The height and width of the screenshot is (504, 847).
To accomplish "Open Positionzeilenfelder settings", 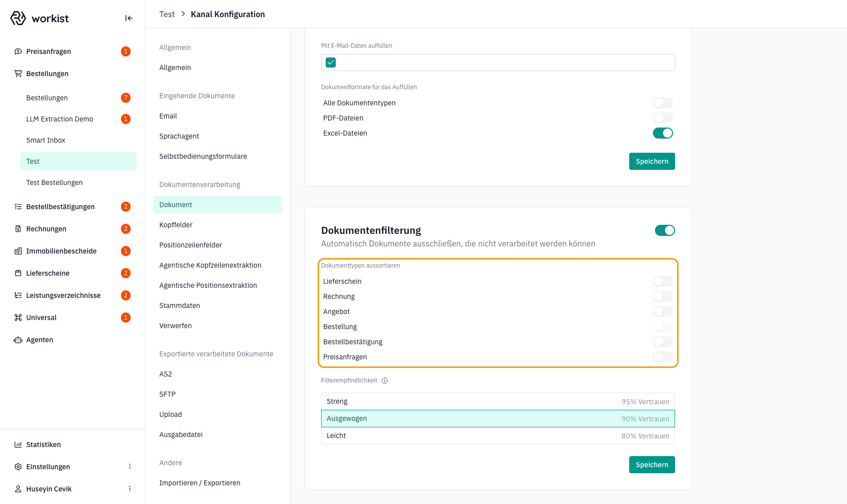I will [217, 245].
